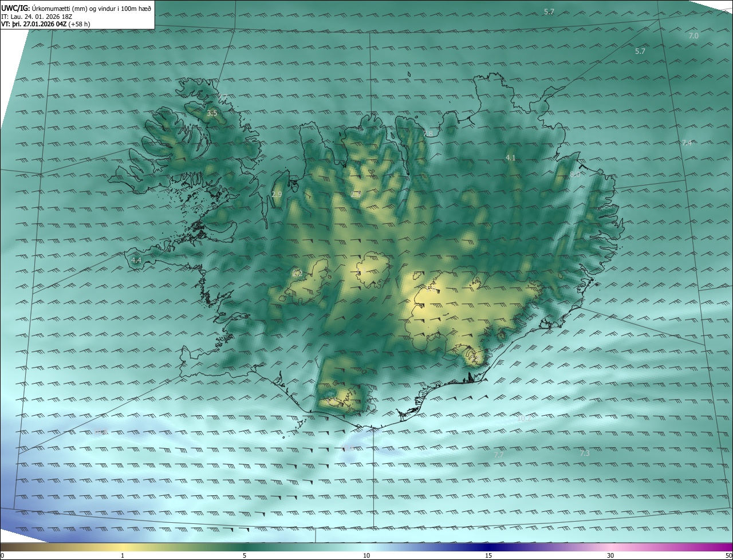
Task: Click the 15 tick on colour scale
Action: 488,555
